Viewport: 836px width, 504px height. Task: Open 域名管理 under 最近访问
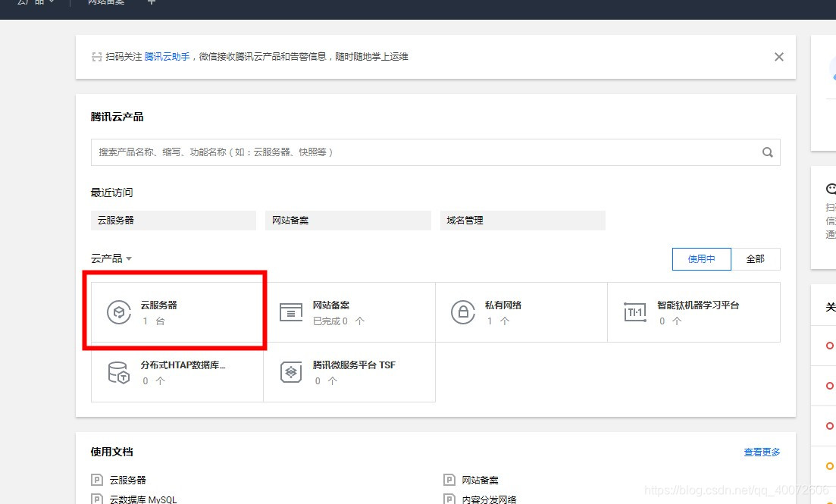pyautogui.click(x=522, y=221)
